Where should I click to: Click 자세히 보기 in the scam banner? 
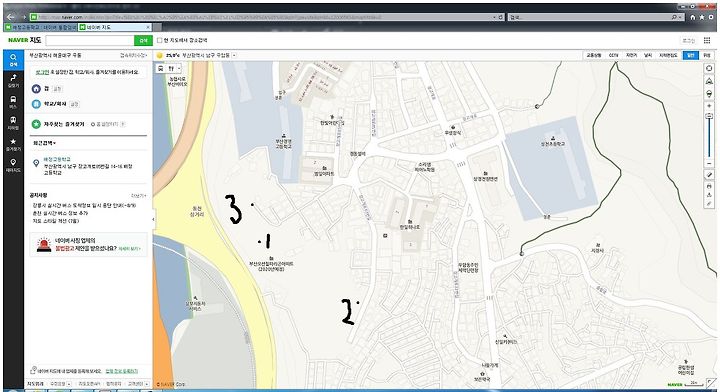129,249
